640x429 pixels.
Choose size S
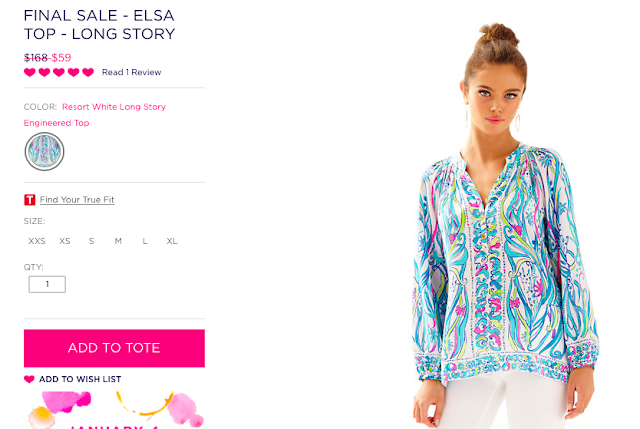tap(91, 241)
